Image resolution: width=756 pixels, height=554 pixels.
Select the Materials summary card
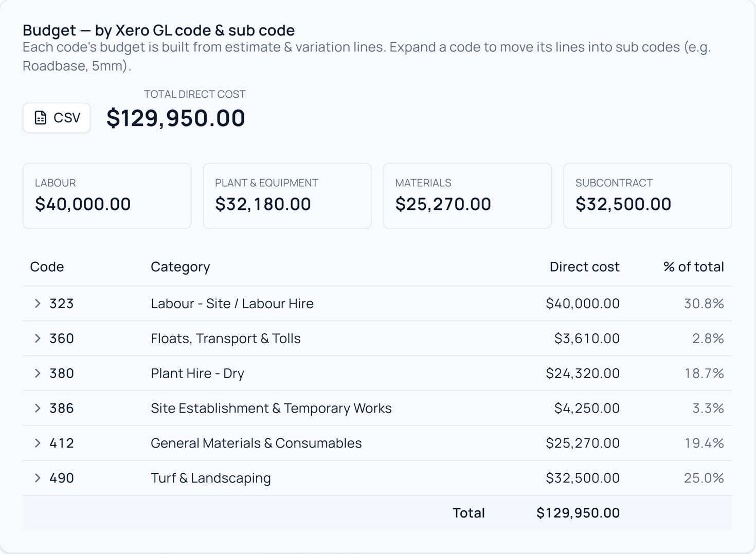pos(467,196)
